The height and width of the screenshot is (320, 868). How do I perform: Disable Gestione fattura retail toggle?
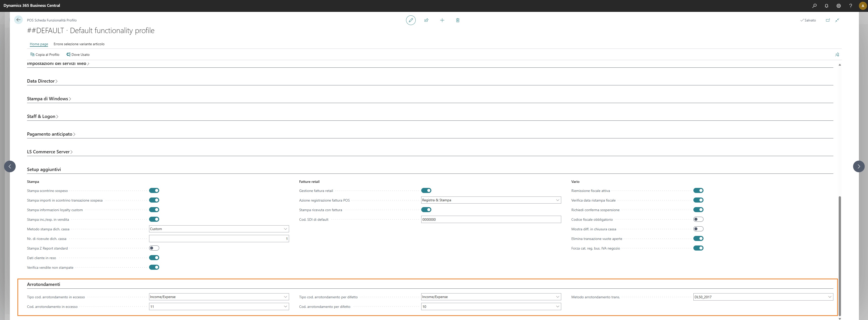coord(426,191)
